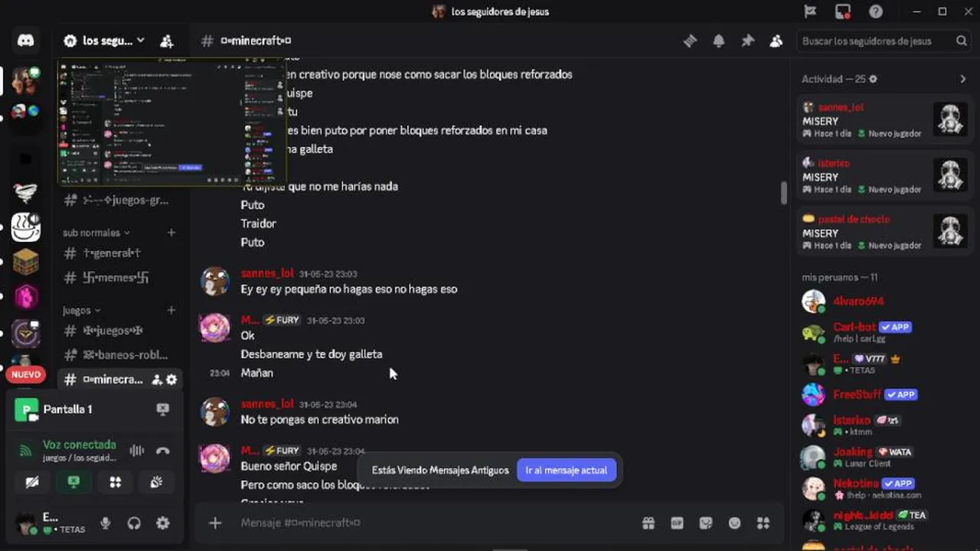Collapse the sub normales channel category
This screenshot has height=551, width=980.
[96, 233]
